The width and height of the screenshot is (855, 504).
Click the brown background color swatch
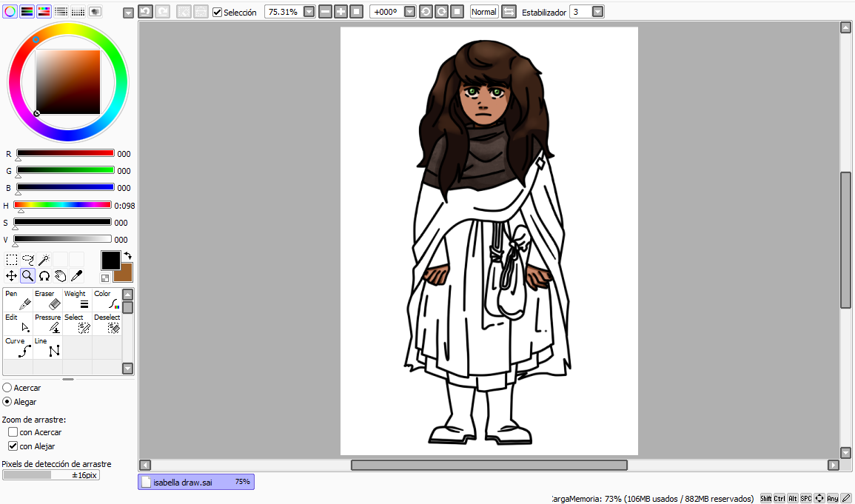(124, 275)
